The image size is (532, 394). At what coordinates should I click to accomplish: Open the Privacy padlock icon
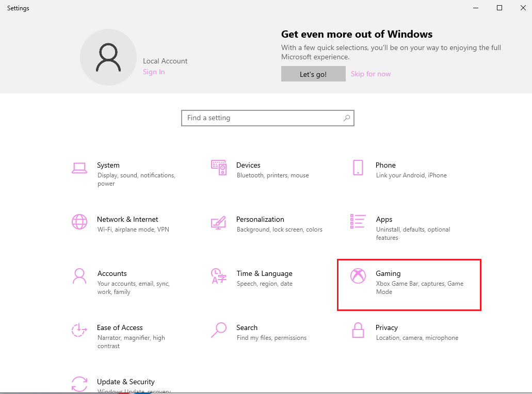pos(358,330)
